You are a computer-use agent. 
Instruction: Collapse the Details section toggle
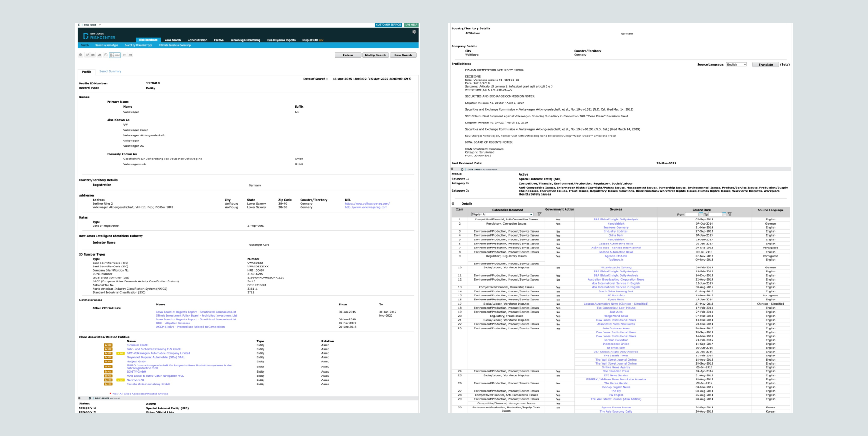click(453, 203)
